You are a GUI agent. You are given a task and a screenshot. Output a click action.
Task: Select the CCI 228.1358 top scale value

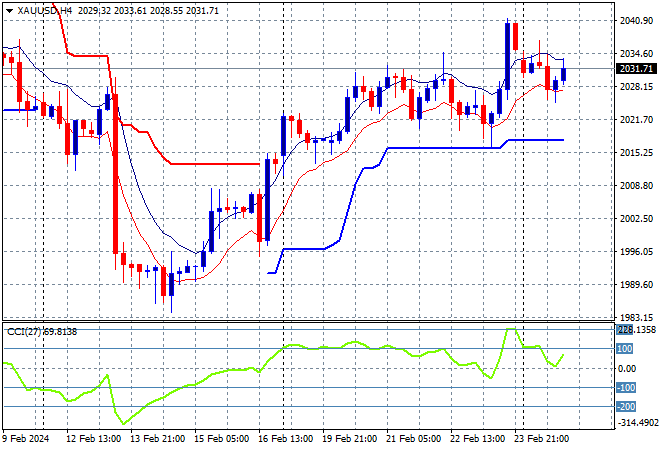[x=636, y=330]
